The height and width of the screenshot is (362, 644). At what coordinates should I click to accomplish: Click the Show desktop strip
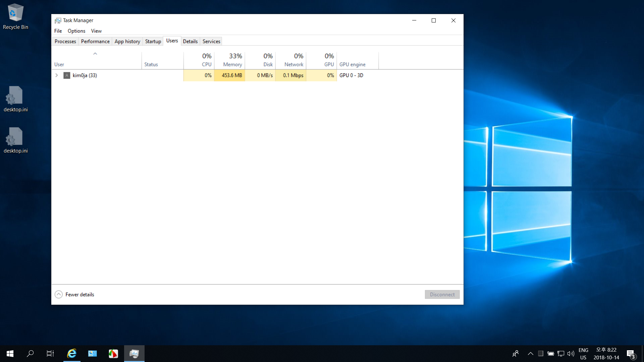click(x=643, y=354)
